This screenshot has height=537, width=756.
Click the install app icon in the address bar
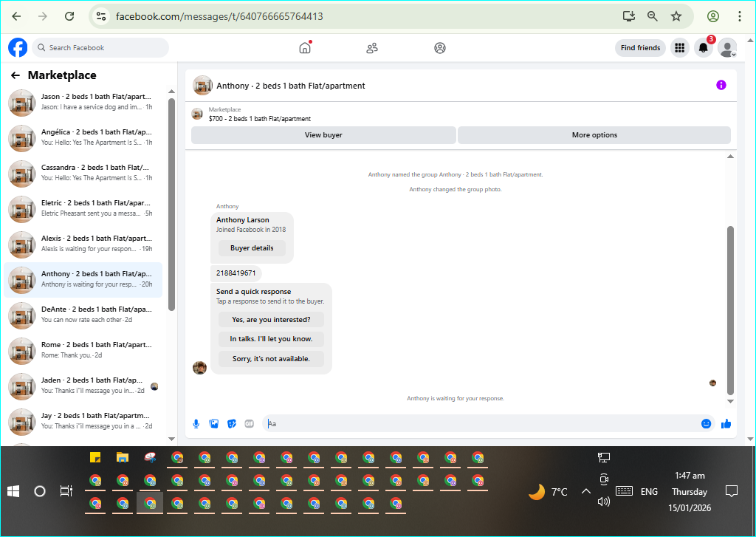[x=629, y=16]
